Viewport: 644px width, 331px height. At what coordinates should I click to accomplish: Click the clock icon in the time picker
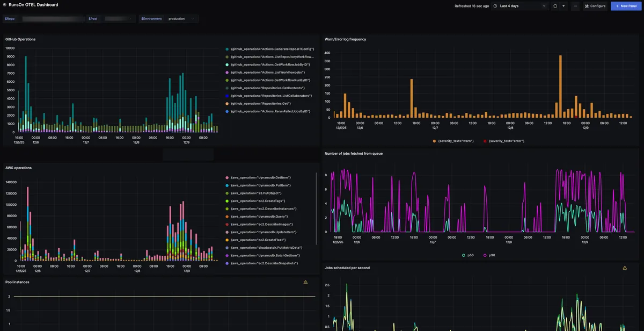point(495,6)
